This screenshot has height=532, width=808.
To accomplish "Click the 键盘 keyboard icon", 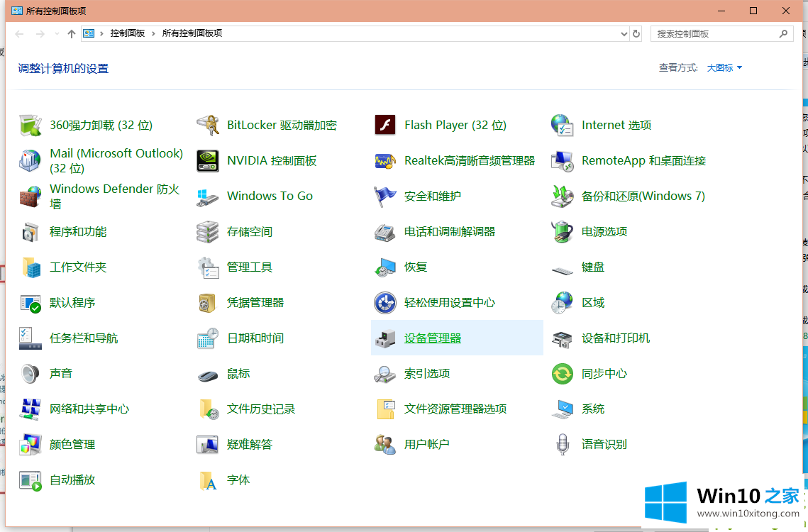I will (563, 270).
